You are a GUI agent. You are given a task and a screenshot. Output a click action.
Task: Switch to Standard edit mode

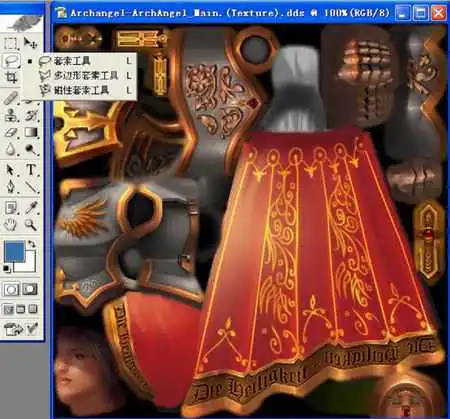tap(11, 289)
